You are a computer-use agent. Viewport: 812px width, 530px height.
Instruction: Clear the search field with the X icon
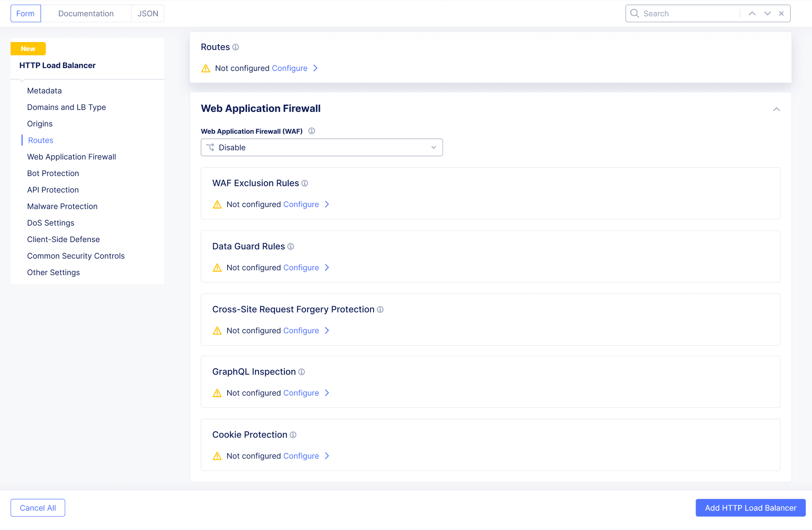click(781, 13)
